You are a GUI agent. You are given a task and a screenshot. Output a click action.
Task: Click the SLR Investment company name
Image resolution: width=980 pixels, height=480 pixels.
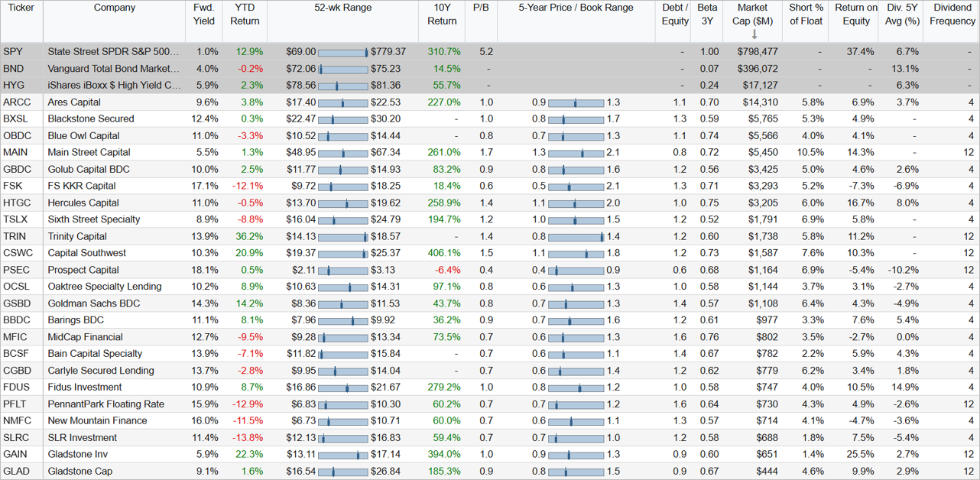(x=83, y=438)
